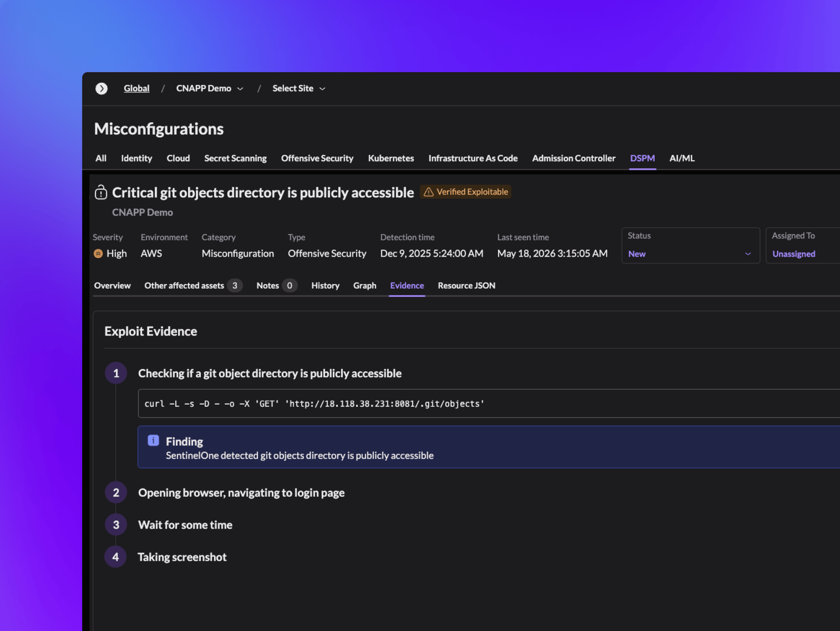Click the CNAPP Demo subtitle under the title
Viewport: 840px width, 631px height.
tap(142, 212)
